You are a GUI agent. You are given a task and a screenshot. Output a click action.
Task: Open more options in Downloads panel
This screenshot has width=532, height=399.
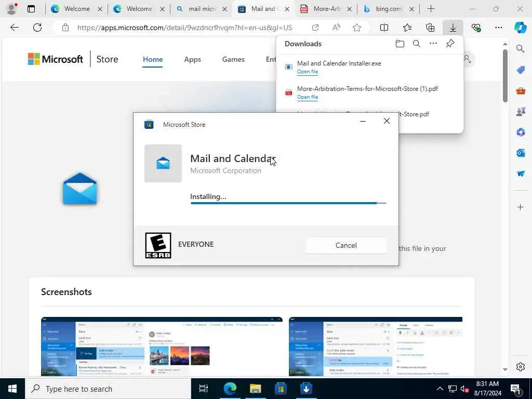(433, 44)
